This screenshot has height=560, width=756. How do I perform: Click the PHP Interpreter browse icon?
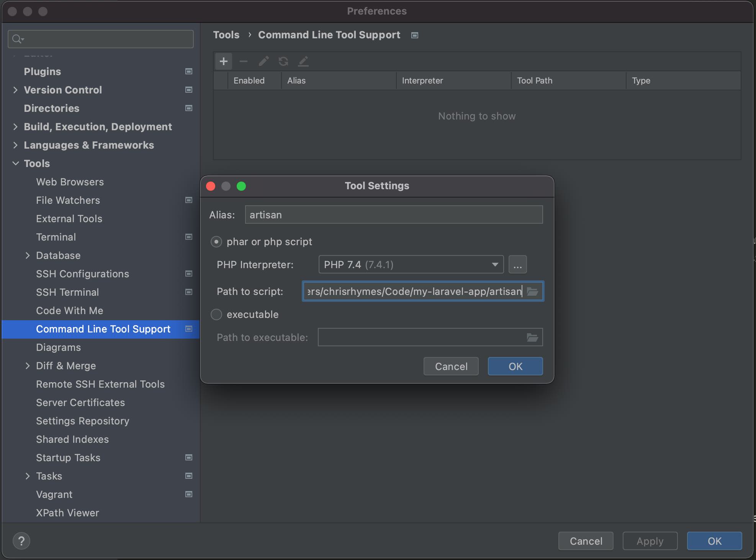517,264
